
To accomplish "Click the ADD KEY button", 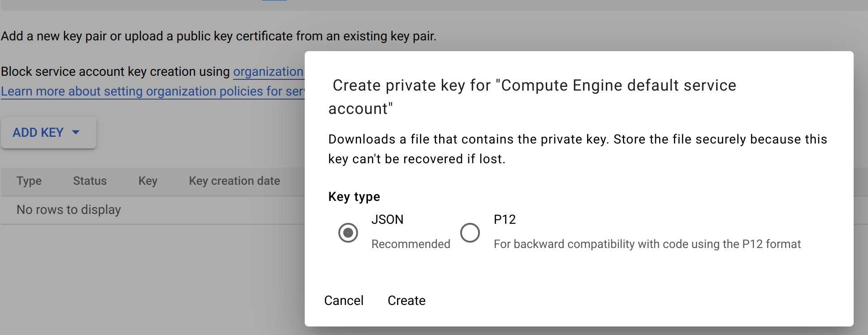I will [x=39, y=133].
